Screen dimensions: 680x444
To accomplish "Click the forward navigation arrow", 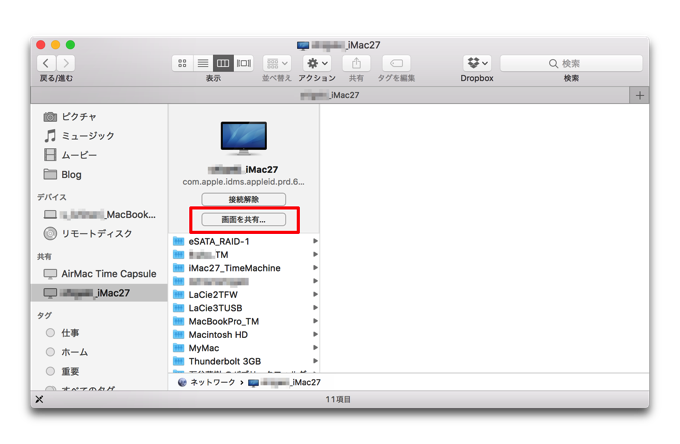I will pos(66,63).
